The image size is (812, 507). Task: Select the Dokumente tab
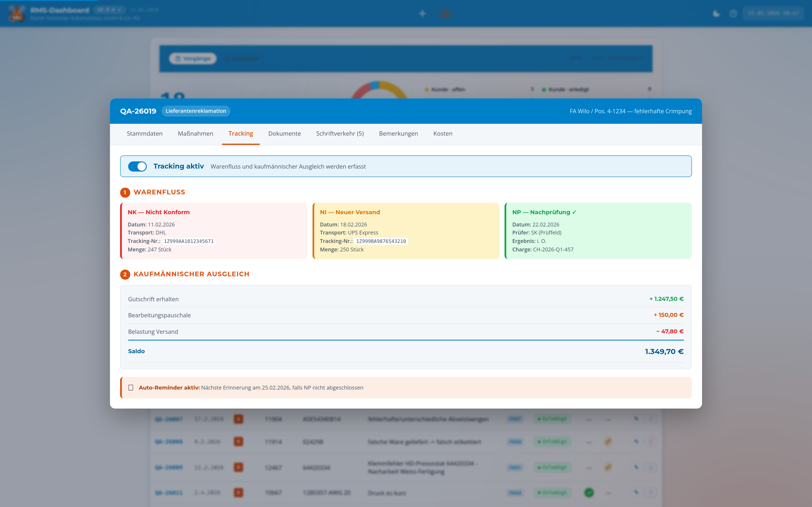(285, 134)
